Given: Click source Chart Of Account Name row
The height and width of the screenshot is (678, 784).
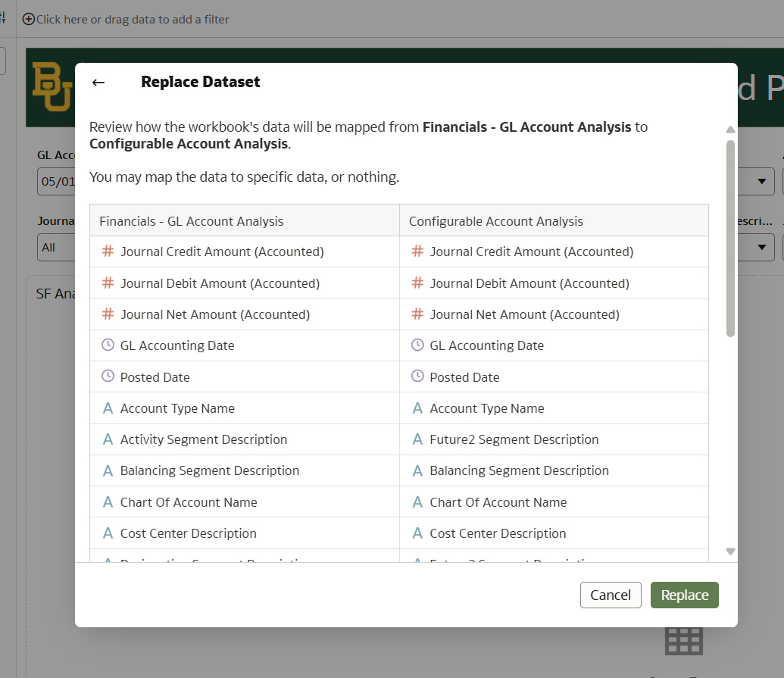Looking at the screenshot, I should tap(245, 502).
